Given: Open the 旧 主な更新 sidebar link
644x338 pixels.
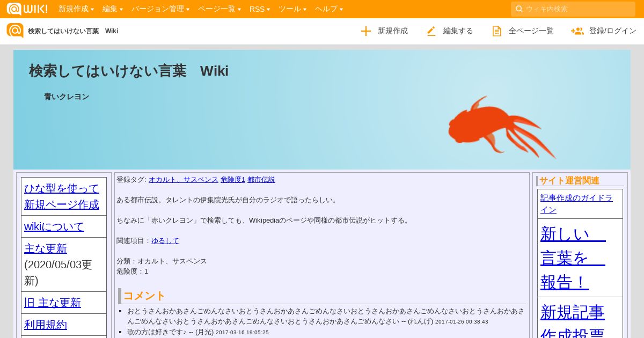Looking at the screenshot, I should pyautogui.click(x=53, y=303).
